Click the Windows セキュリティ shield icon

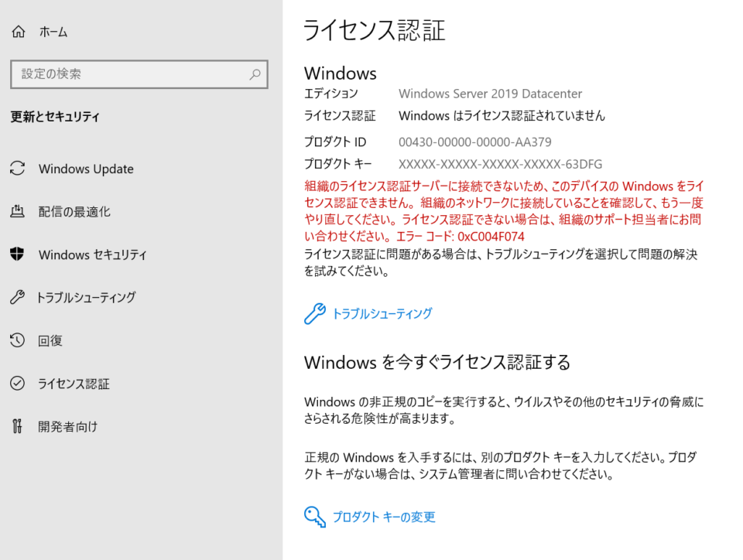point(17,254)
